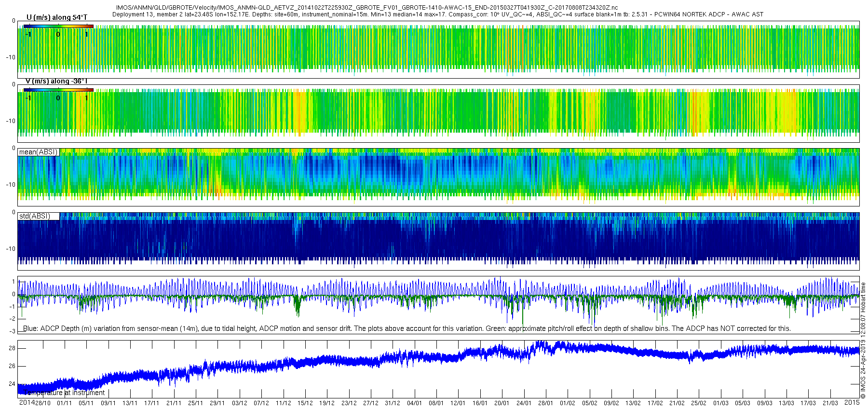Click the 28 tick on temperature axis
Viewport: 868px width, 410px height.
[12, 348]
